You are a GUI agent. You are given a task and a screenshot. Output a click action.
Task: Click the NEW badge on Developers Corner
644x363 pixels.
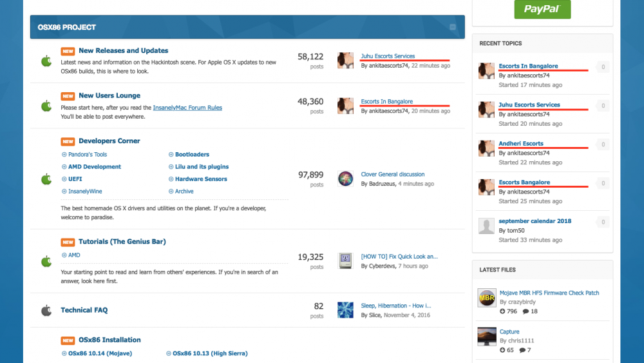point(68,141)
